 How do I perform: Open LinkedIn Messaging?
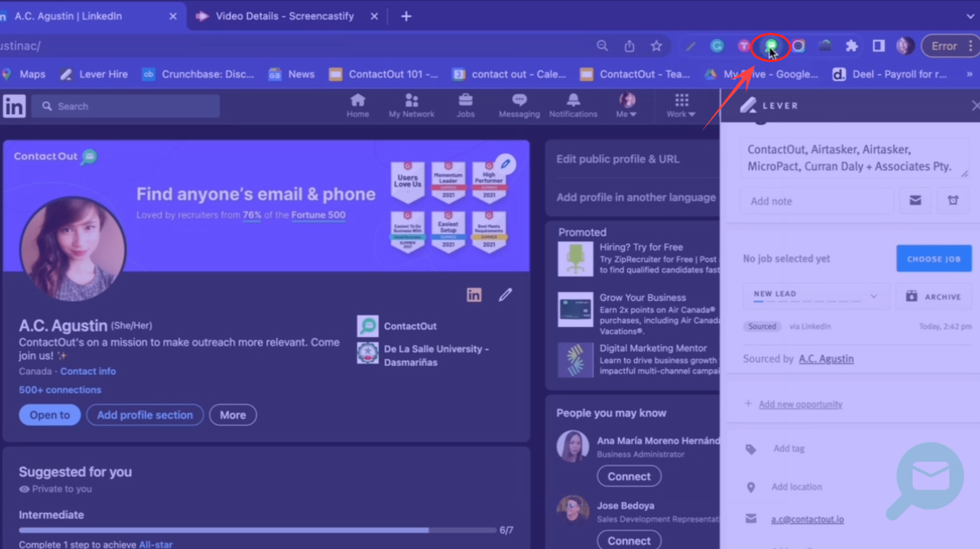[x=519, y=106]
